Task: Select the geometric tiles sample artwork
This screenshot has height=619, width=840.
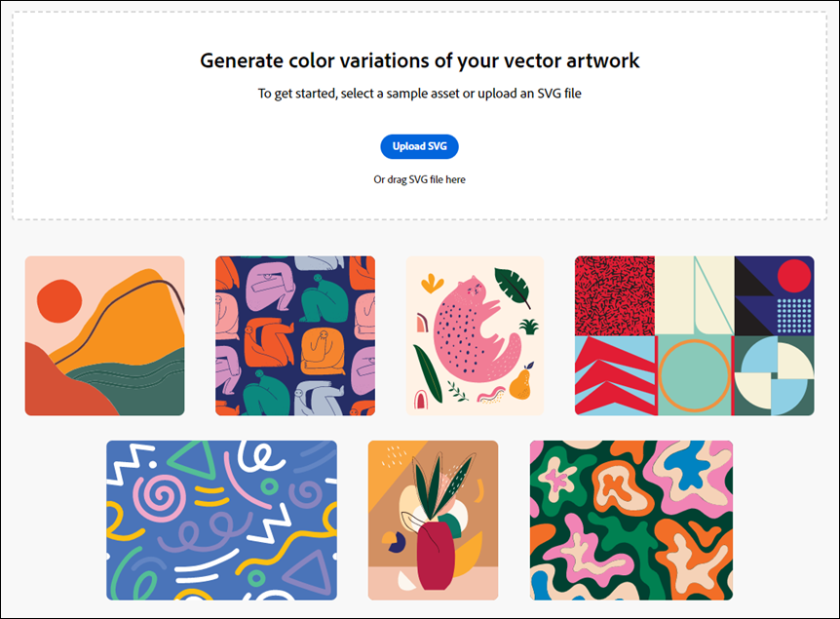Action: pyautogui.click(x=694, y=335)
